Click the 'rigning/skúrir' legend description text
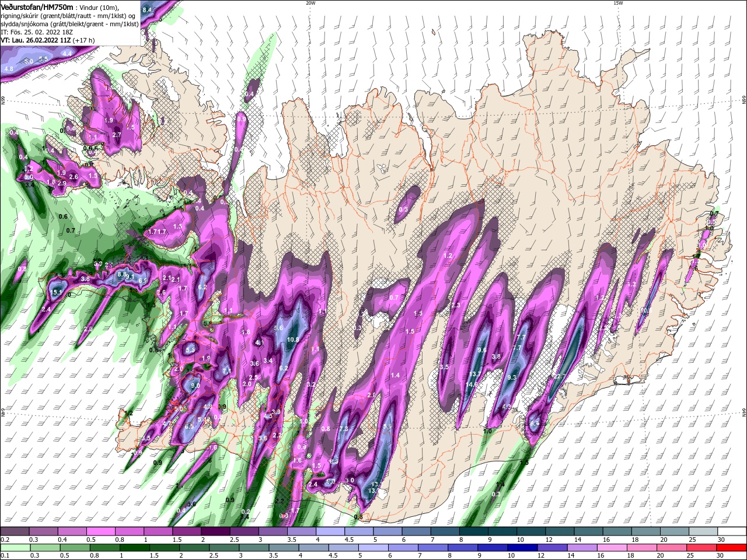This screenshot has width=747, height=560. coord(19,16)
